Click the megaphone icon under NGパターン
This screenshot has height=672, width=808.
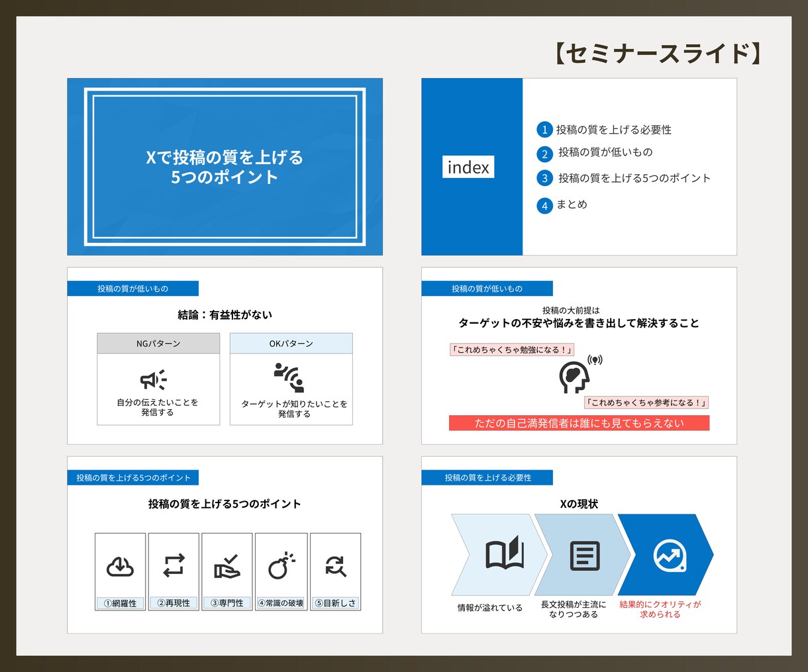[154, 379]
